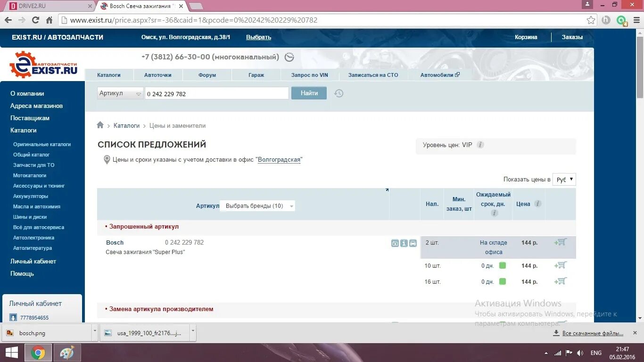This screenshot has width=644, height=362.
Task: Open the Гараж menu item
Action: (256, 75)
